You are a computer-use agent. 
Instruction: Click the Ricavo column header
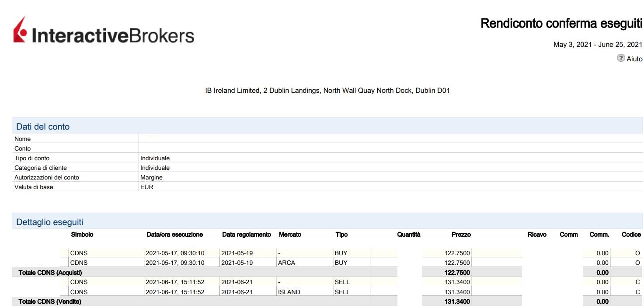[x=537, y=235]
